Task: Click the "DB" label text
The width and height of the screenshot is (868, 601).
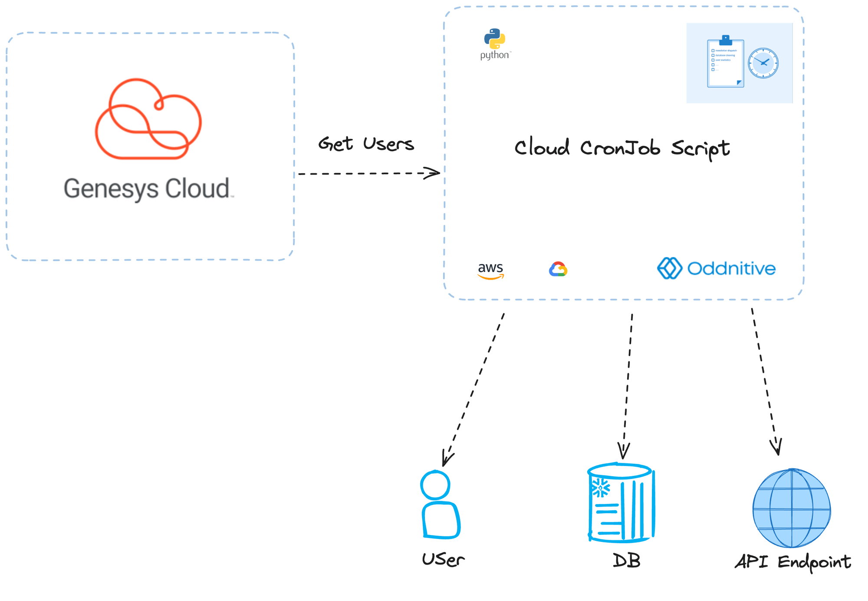Action: (x=626, y=561)
